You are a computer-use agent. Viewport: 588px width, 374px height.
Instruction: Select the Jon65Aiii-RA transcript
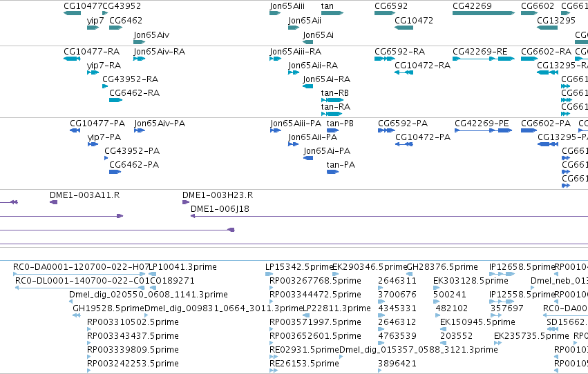275,59
